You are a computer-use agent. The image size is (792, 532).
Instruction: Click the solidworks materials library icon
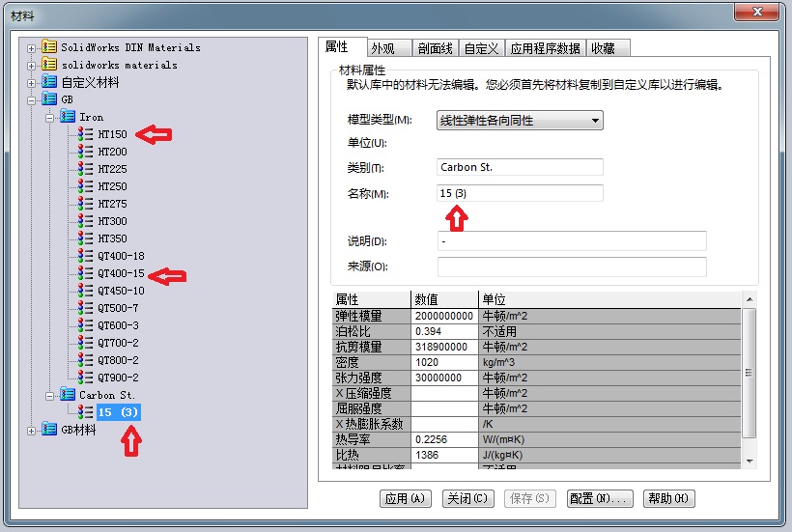click(x=49, y=64)
